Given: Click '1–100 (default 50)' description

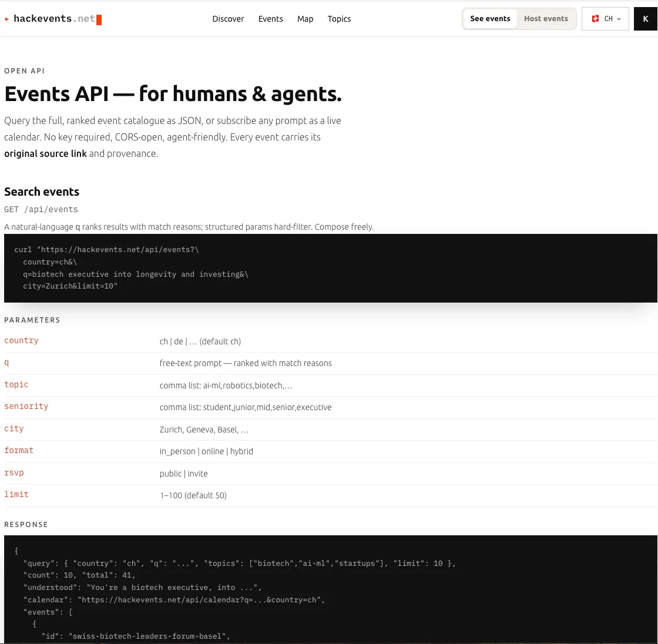Looking at the screenshot, I should pos(193,495).
